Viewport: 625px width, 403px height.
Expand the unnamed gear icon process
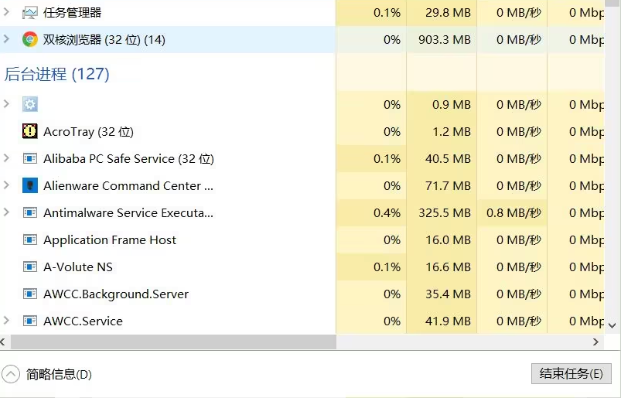6,104
